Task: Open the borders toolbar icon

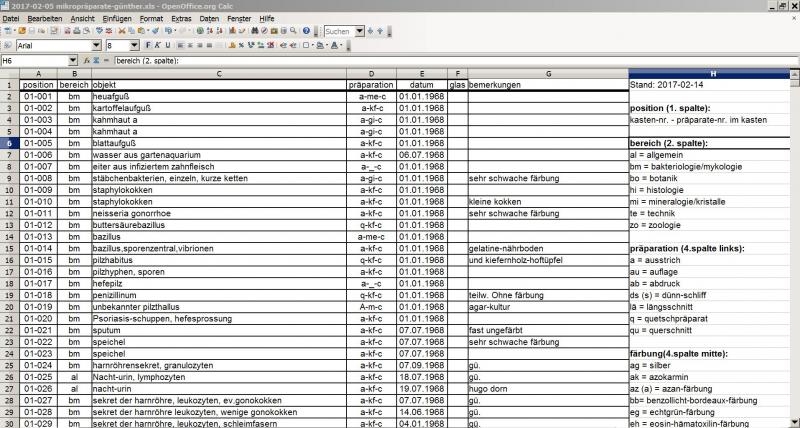Action: (x=307, y=45)
